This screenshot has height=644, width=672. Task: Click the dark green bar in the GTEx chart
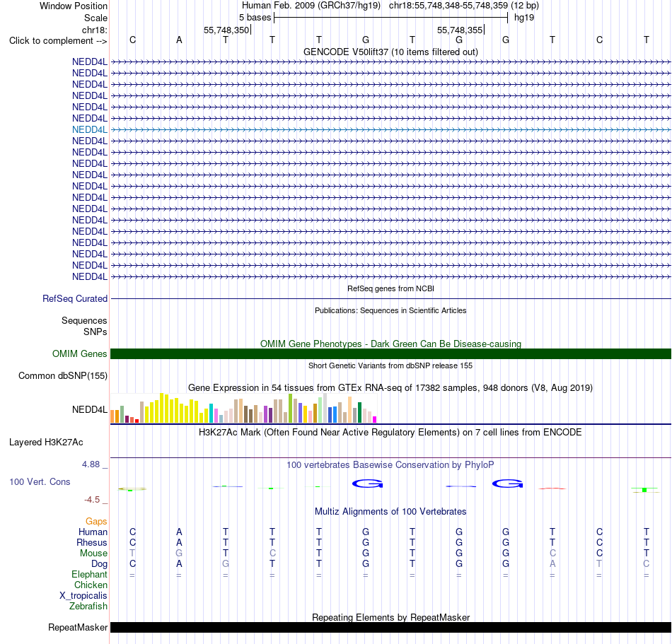coord(359,412)
